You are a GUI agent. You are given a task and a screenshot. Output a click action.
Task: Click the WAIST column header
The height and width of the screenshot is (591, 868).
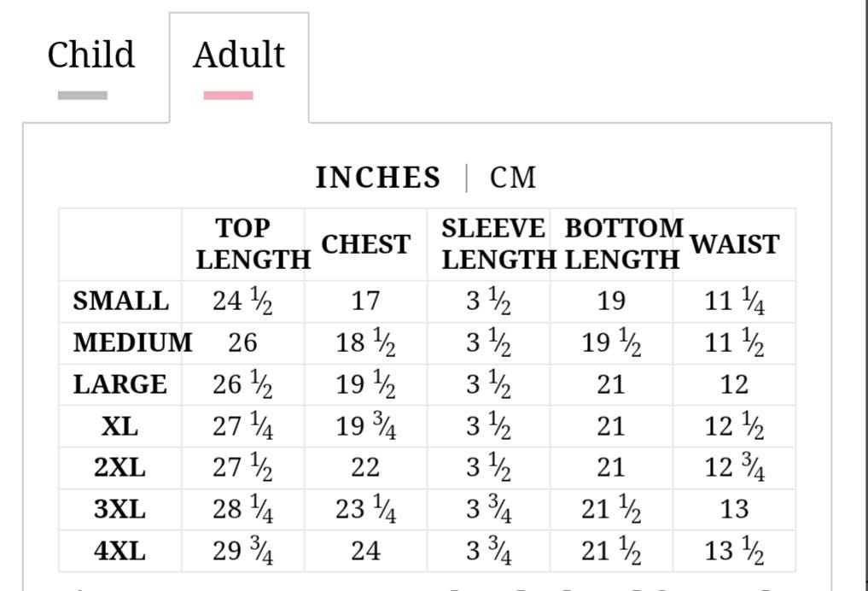tap(735, 244)
